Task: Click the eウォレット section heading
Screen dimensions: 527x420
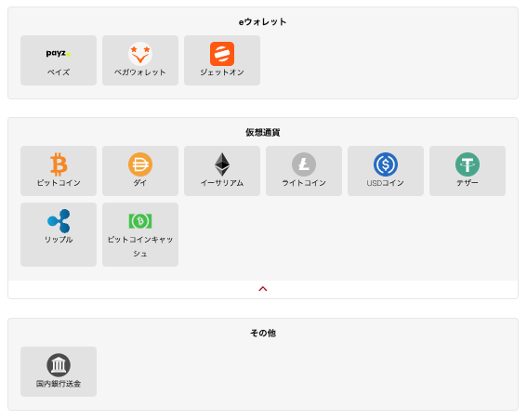Action: (x=263, y=22)
